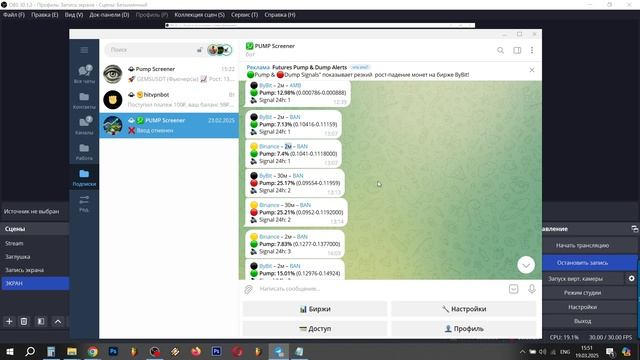Open the 'Контакты' folder in Telegram sidebar

[x=84, y=100]
